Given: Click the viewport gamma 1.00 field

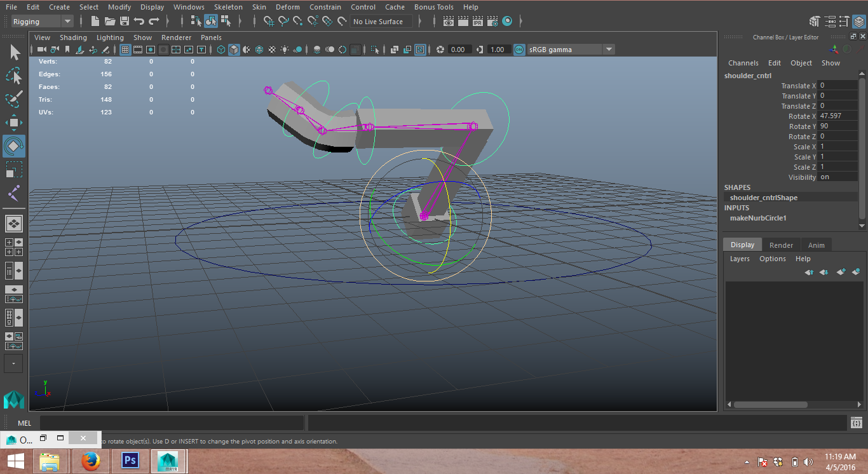Looking at the screenshot, I should point(499,50).
